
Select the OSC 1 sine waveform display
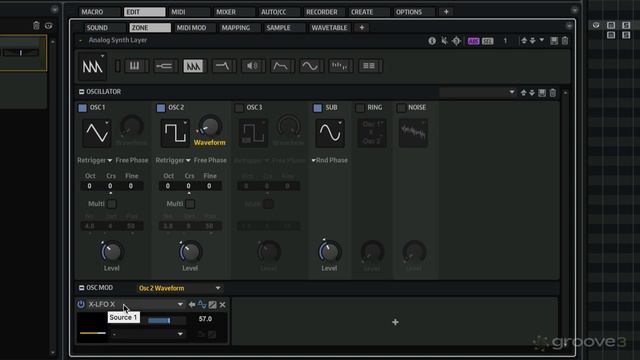coord(97,133)
